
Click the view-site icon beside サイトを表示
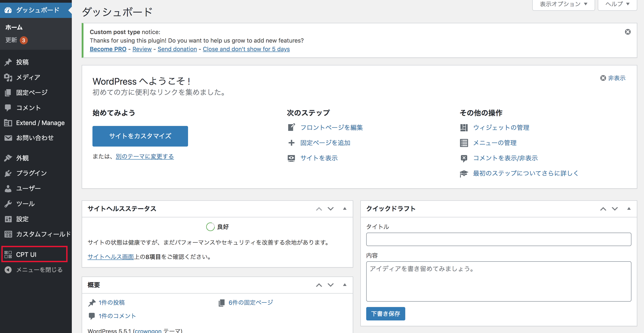(x=291, y=158)
